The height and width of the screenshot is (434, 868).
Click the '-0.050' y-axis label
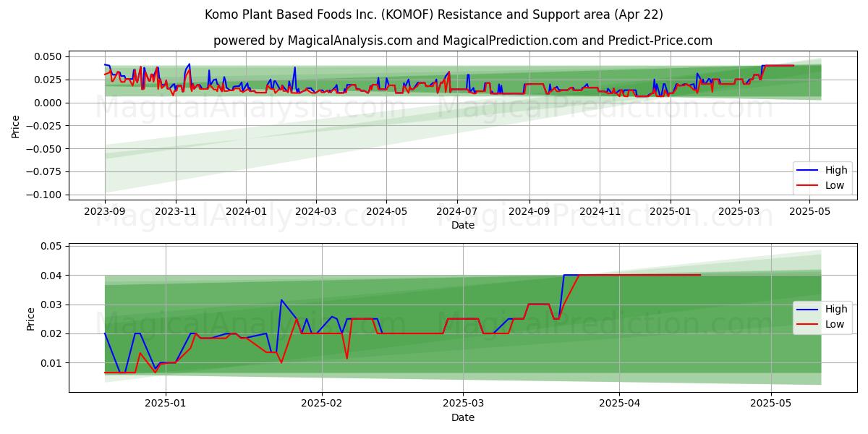coord(46,149)
